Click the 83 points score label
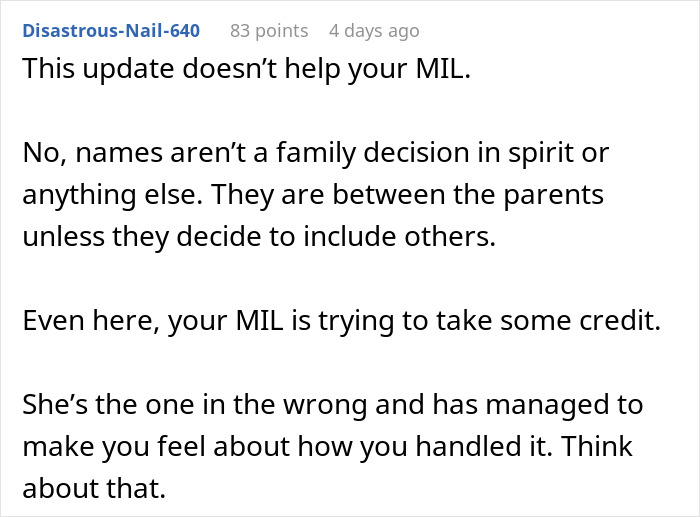This screenshot has height=517, width=700. [x=269, y=31]
